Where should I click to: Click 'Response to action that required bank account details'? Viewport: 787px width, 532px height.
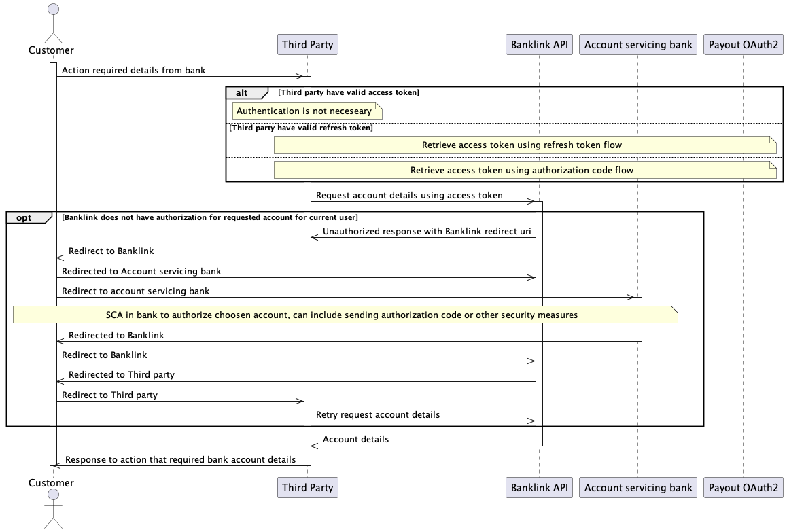[180, 460]
